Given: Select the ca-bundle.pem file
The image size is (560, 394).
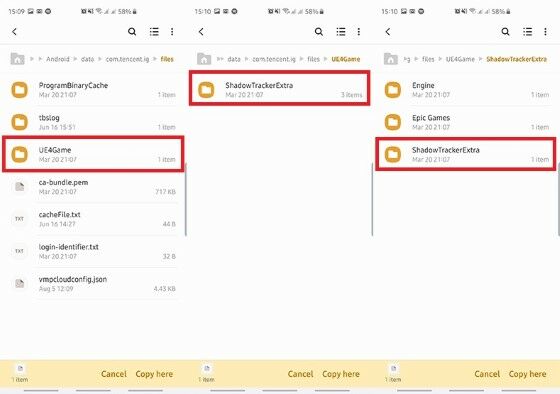Looking at the screenshot, I should (x=93, y=186).
